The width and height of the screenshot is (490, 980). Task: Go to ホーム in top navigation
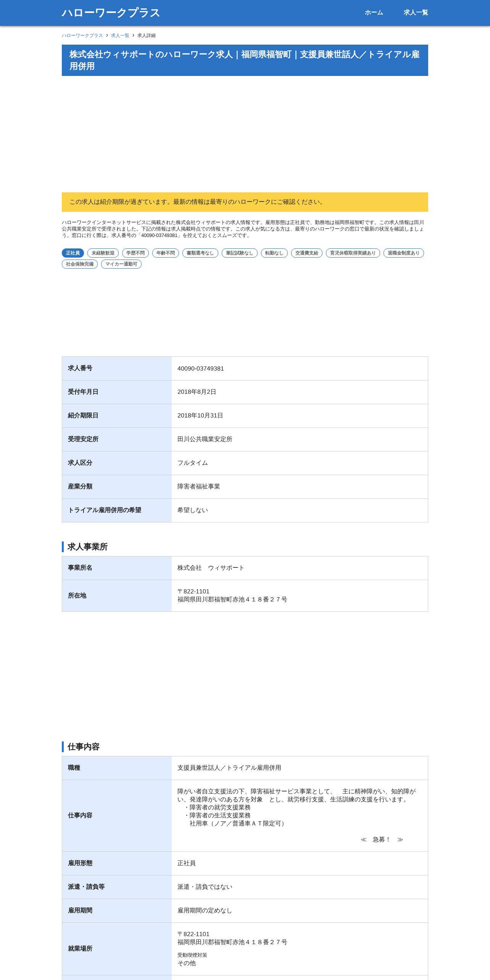(x=374, y=13)
